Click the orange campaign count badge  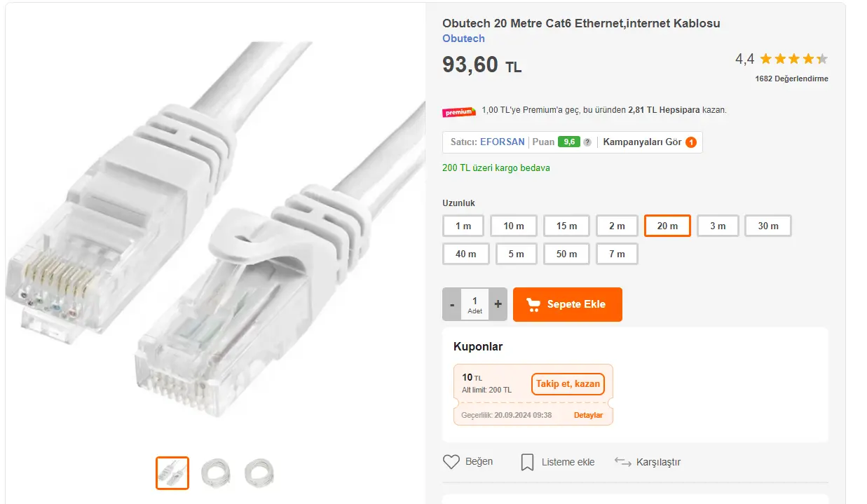click(x=691, y=142)
